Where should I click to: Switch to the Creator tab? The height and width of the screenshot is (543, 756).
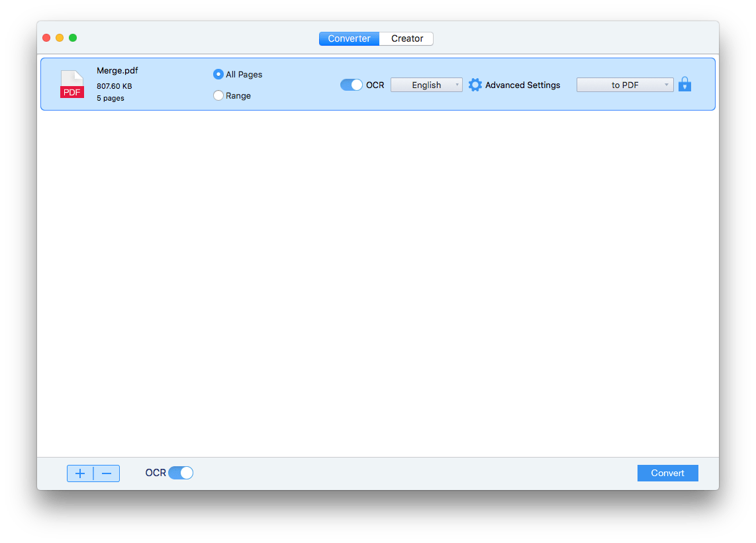(406, 38)
